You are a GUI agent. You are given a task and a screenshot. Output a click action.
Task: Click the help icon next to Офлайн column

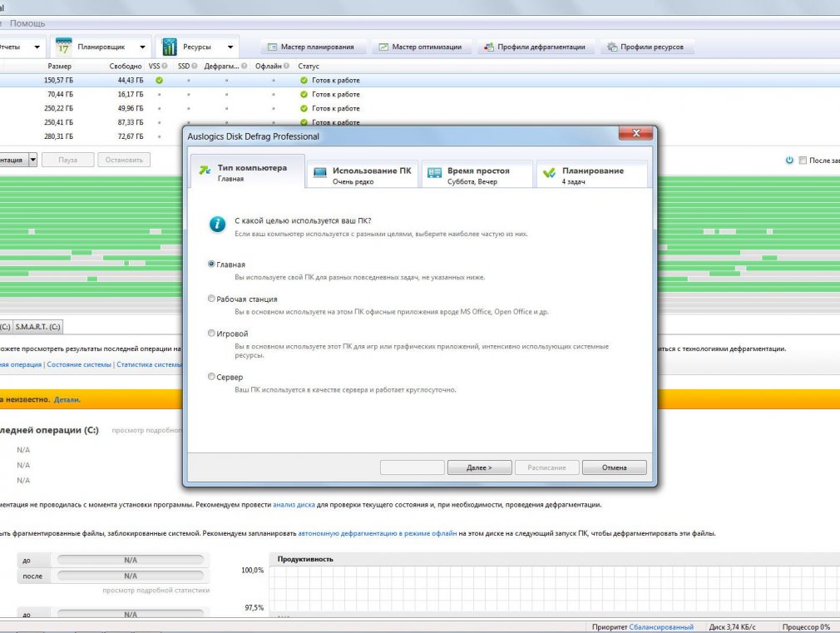[x=286, y=66]
